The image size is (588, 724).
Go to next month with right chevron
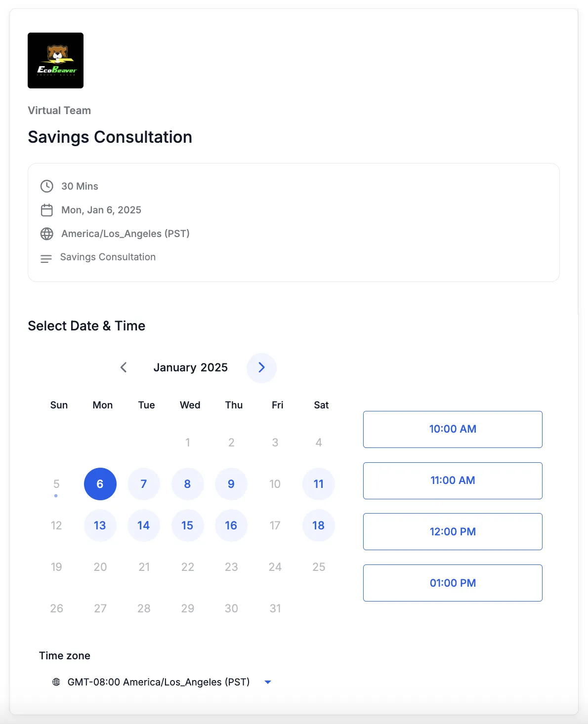pyautogui.click(x=261, y=367)
